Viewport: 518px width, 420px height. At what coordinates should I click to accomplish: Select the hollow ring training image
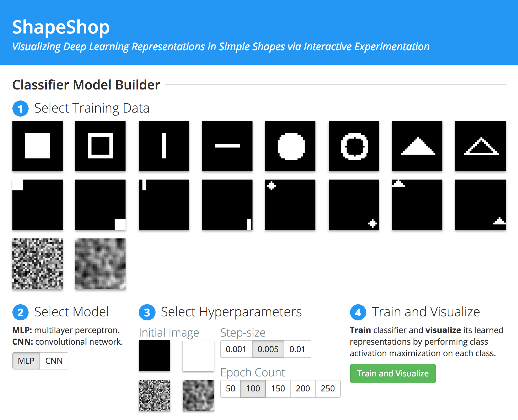(x=354, y=146)
